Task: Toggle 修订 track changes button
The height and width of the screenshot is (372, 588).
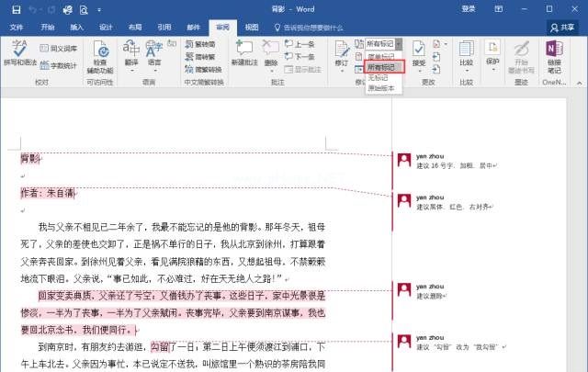Action: tap(342, 53)
